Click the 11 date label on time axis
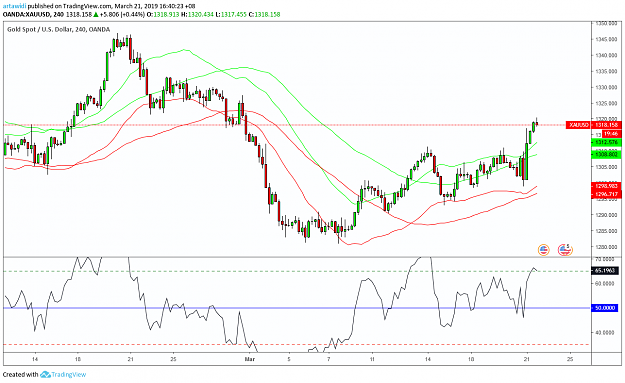This screenshot has height=383, width=625. [372, 359]
